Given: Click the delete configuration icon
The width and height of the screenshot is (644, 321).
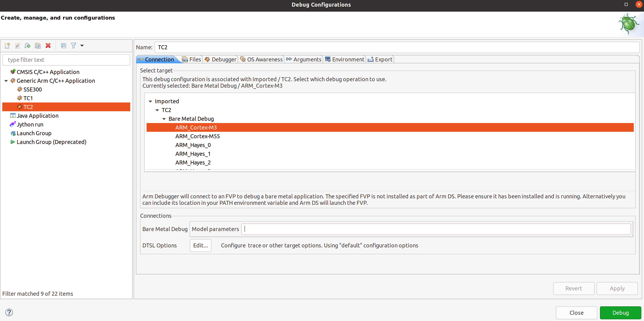Looking at the screenshot, I should 48,46.
